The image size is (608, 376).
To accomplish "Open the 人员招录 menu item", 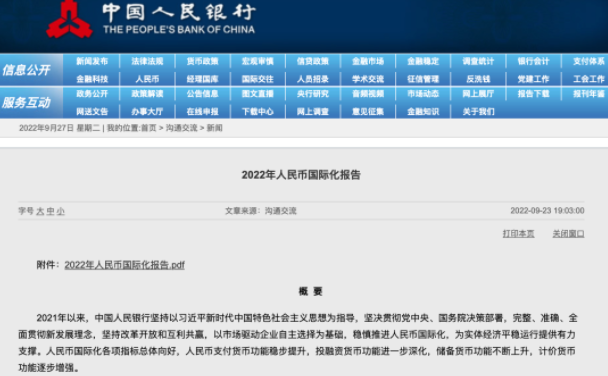I will click(313, 79).
